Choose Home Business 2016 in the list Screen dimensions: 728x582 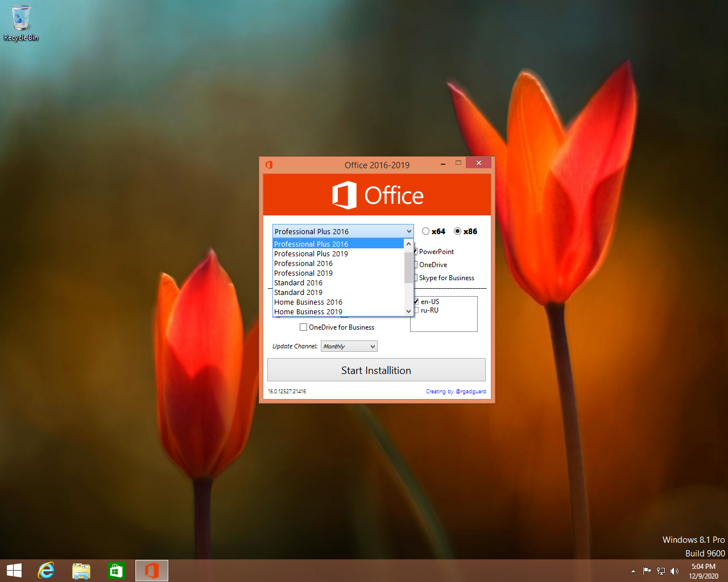[x=338, y=302]
